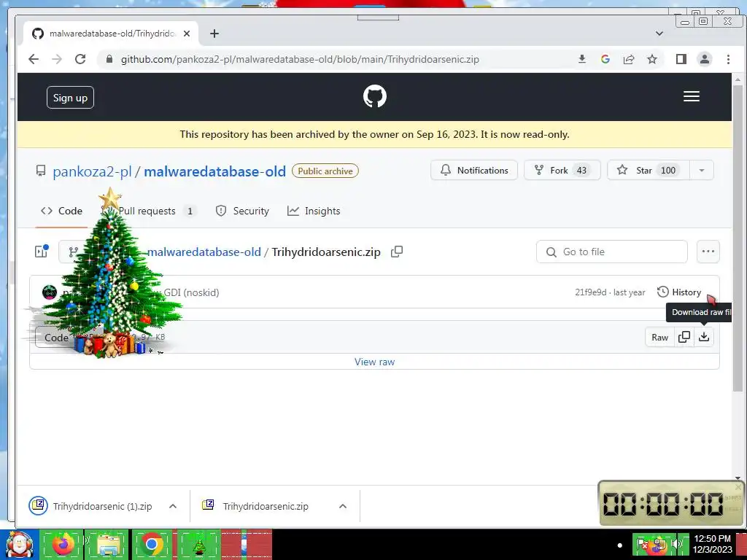Close the malwaredatabase-old browser tab
The height and width of the screenshot is (560, 747).
click(187, 34)
